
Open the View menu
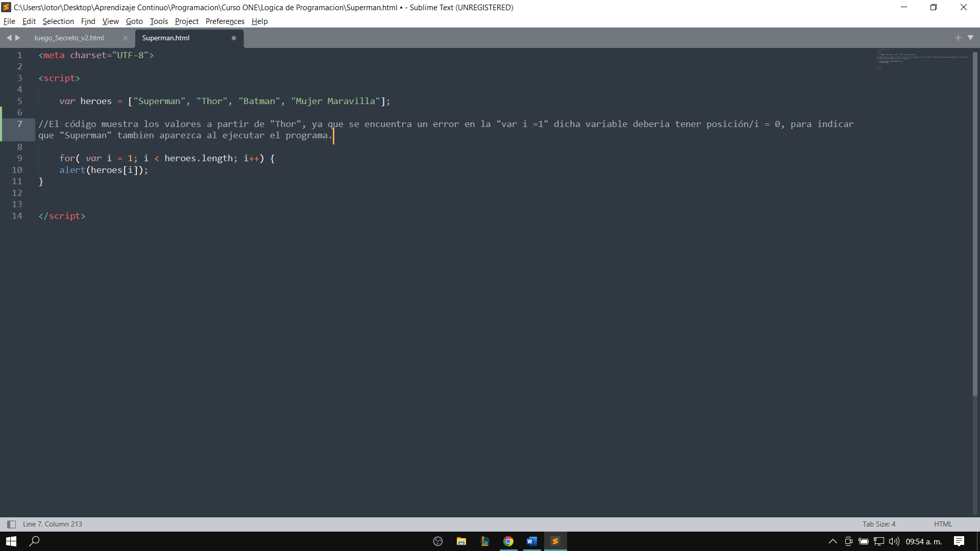pos(110,21)
